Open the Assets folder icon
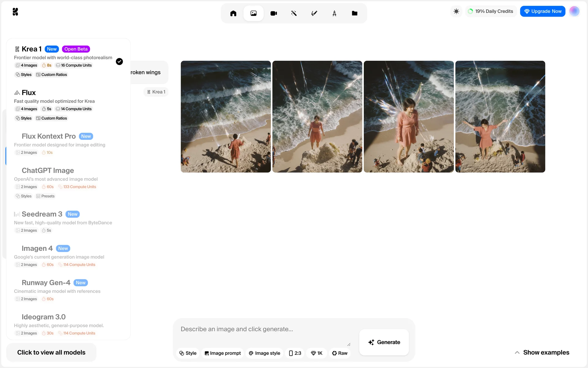 click(x=354, y=13)
